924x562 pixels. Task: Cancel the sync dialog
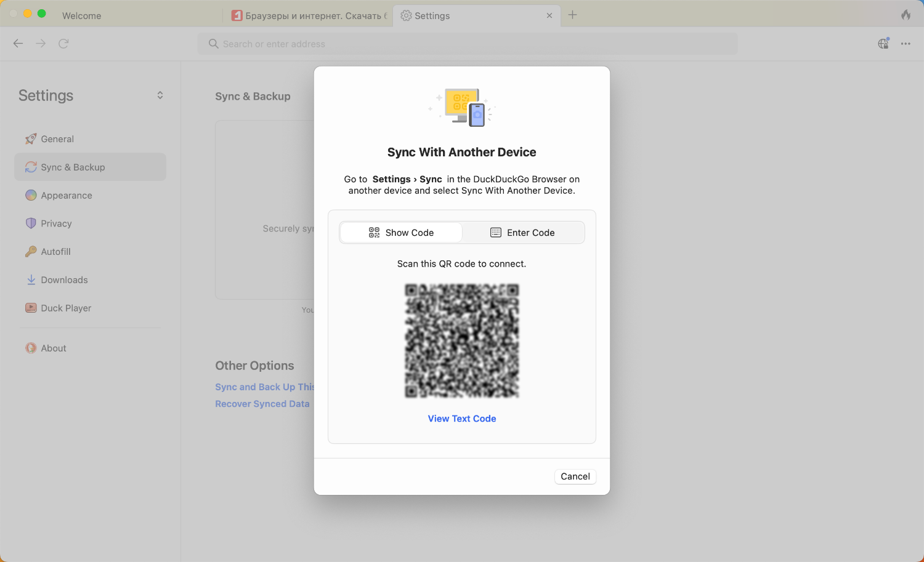(x=575, y=476)
